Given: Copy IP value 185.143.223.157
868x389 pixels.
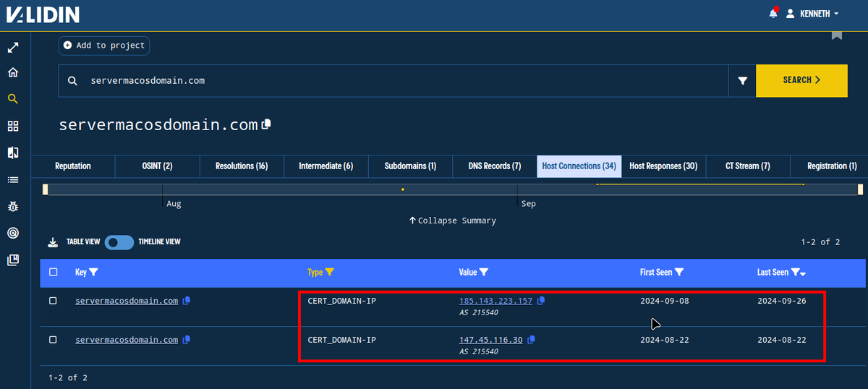Looking at the screenshot, I should click(x=541, y=301).
